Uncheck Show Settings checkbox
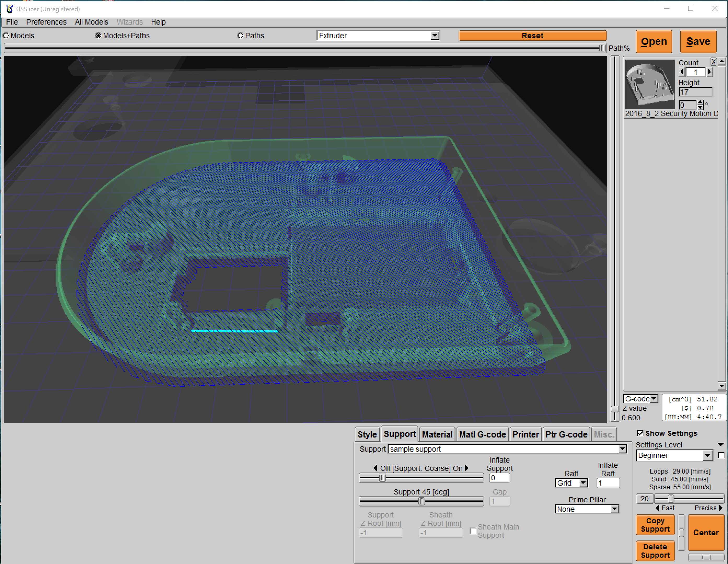The image size is (728, 564). [640, 433]
